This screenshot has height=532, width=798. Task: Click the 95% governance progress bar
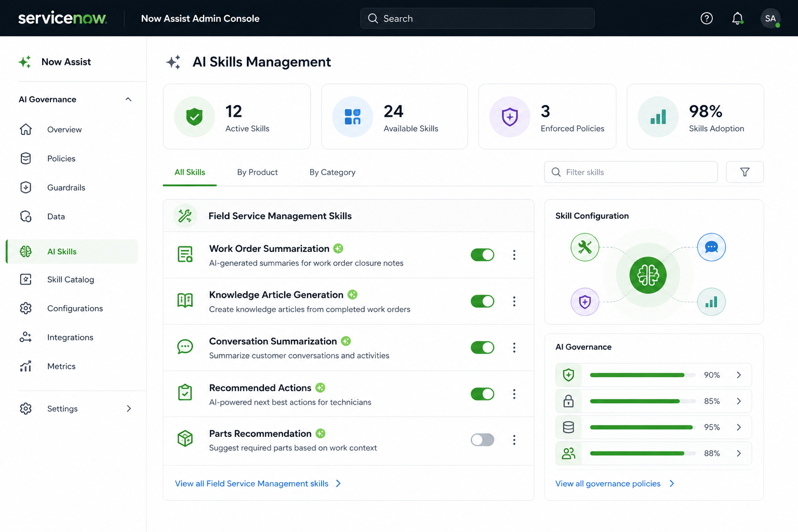click(643, 427)
